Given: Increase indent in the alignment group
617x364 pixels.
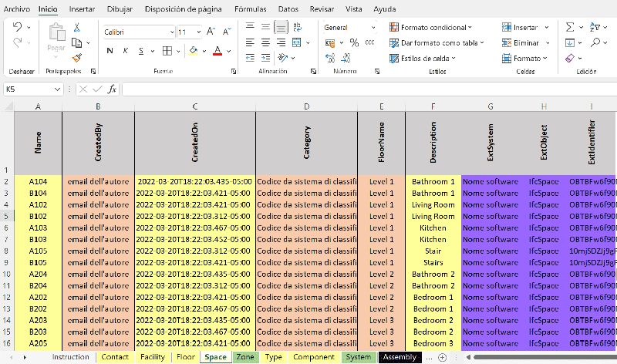Looking at the screenshot, I should (265, 58).
